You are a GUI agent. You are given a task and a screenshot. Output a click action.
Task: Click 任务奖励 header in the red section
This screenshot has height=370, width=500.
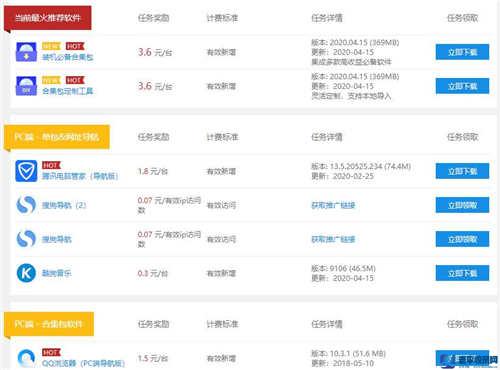153,18
